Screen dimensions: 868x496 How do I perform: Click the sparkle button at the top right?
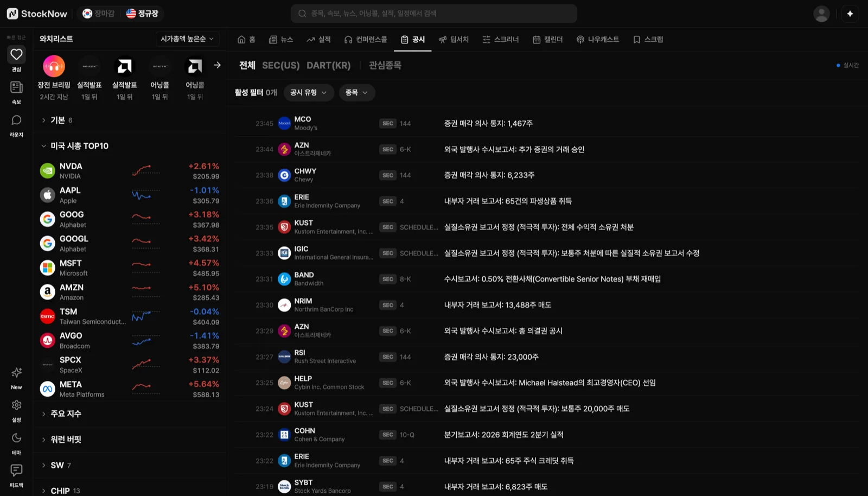(x=850, y=14)
